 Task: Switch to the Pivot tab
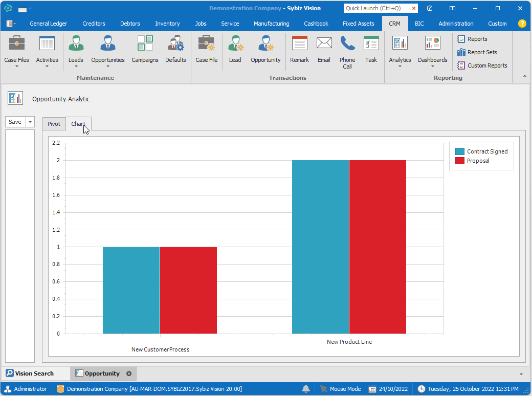54,124
